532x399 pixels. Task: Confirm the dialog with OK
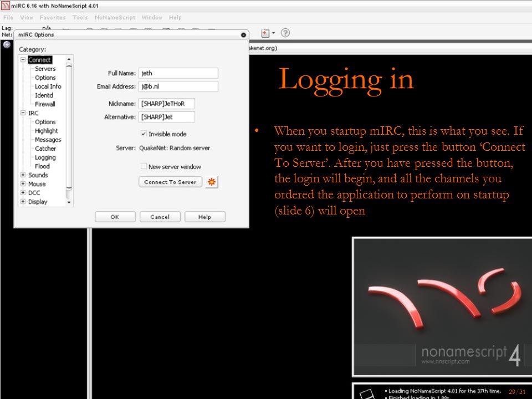pyautogui.click(x=115, y=217)
